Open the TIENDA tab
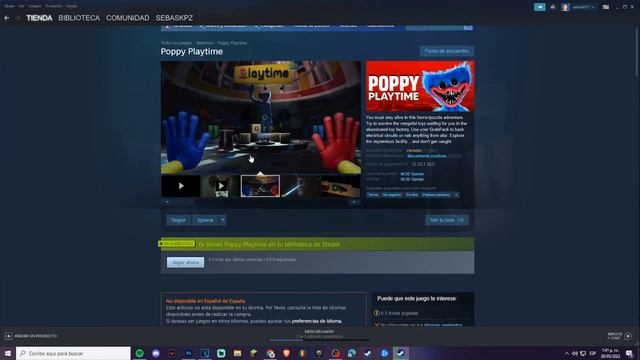 (x=39, y=18)
